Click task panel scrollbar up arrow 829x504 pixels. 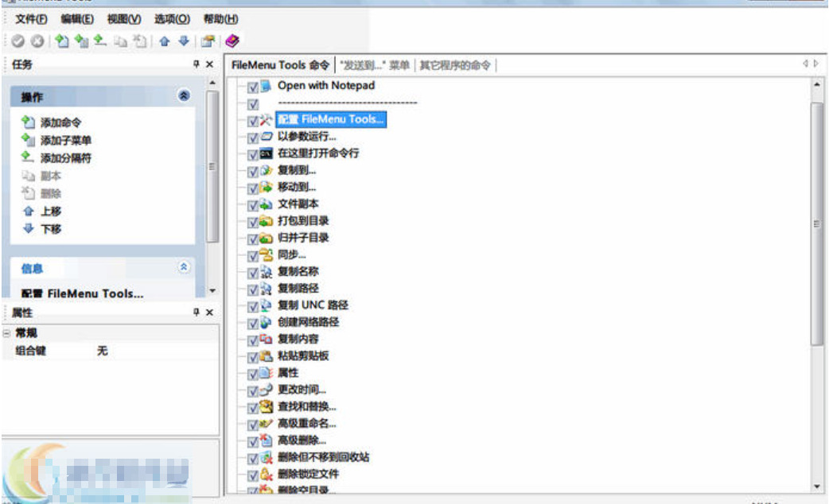pyautogui.click(x=212, y=83)
